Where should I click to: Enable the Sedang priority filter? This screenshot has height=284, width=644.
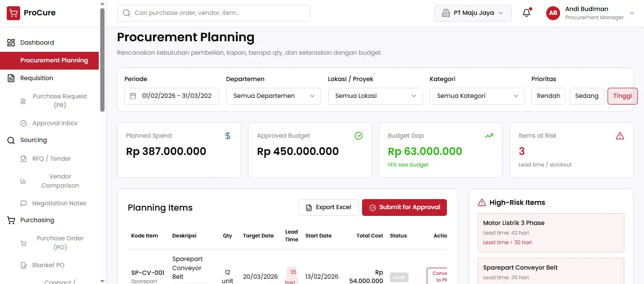click(x=587, y=96)
